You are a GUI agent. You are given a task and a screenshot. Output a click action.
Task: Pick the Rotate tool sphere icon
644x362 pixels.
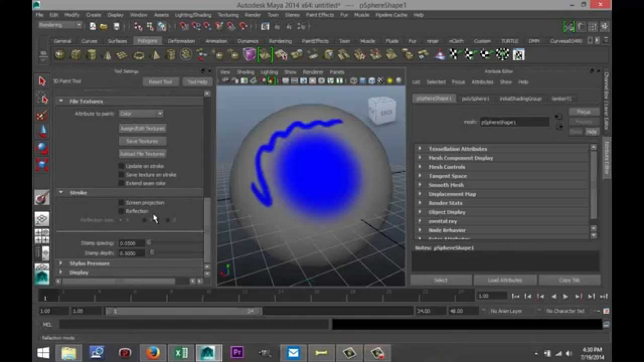click(42, 148)
